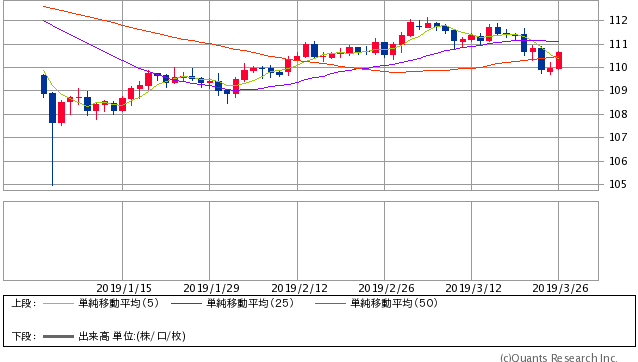This screenshot has height=362, width=638.
Task: Click the gray volume legend swatch
Action: click(x=58, y=336)
